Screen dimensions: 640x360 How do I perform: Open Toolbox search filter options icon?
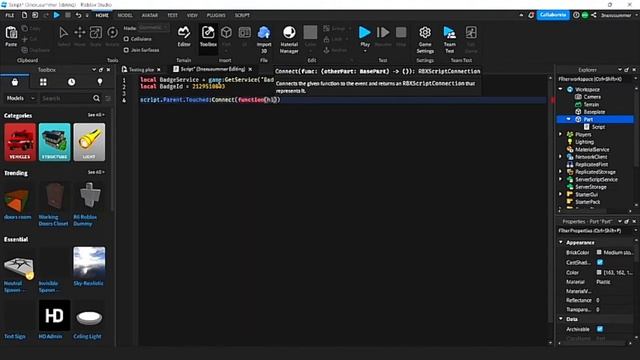pos(108,98)
